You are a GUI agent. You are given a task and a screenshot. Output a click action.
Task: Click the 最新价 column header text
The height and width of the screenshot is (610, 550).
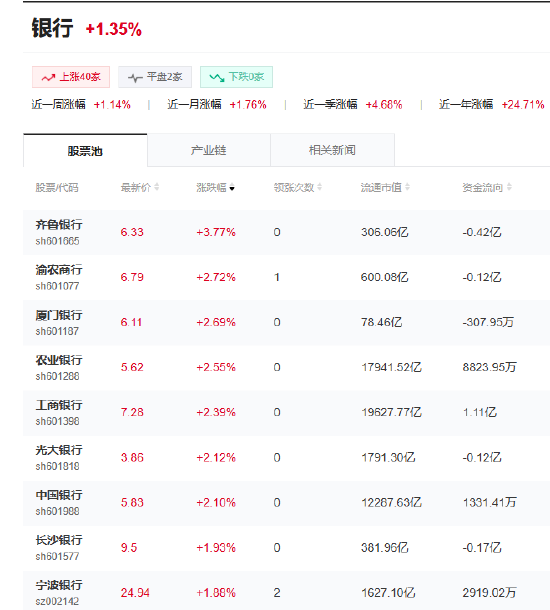(135, 188)
